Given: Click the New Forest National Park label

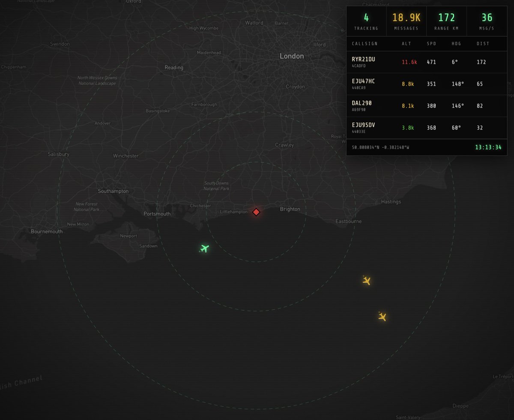Looking at the screenshot, I should click(86, 207).
